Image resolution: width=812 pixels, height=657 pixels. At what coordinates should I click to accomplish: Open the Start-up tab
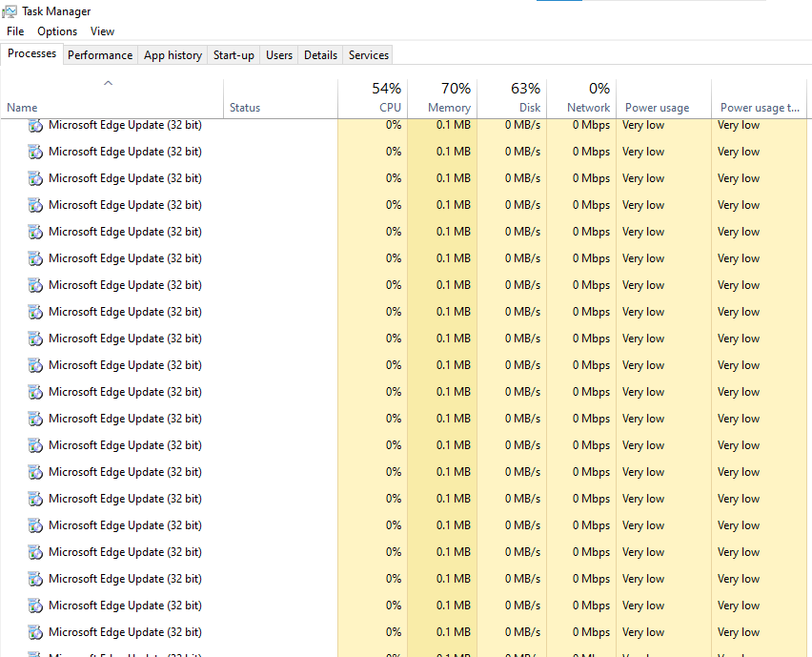[x=233, y=55]
